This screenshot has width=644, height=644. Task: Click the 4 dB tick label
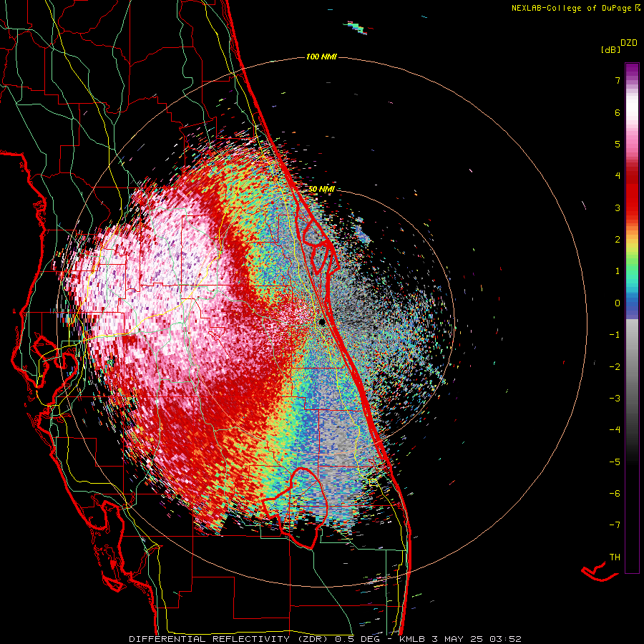tap(618, 176)
